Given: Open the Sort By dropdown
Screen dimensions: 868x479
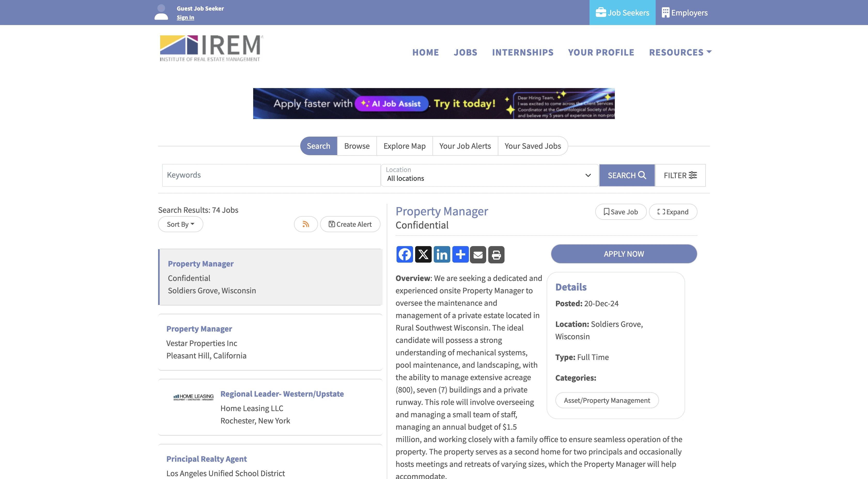Looking at the screenshot, I should click(x=180, y=224).
